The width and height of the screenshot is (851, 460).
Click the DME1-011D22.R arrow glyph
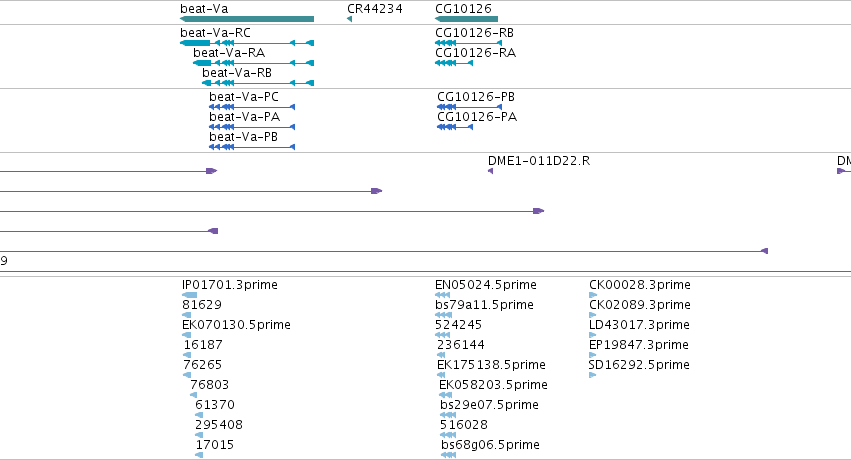tap(490, 171)
